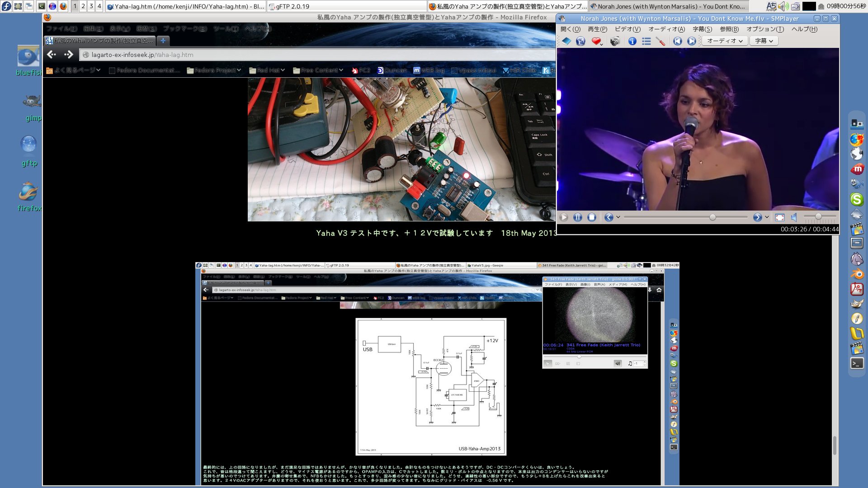Screen dimensions: 868x488
Task: Toggle fullscreen mode in SMPlayer
Action: point(780,217)
